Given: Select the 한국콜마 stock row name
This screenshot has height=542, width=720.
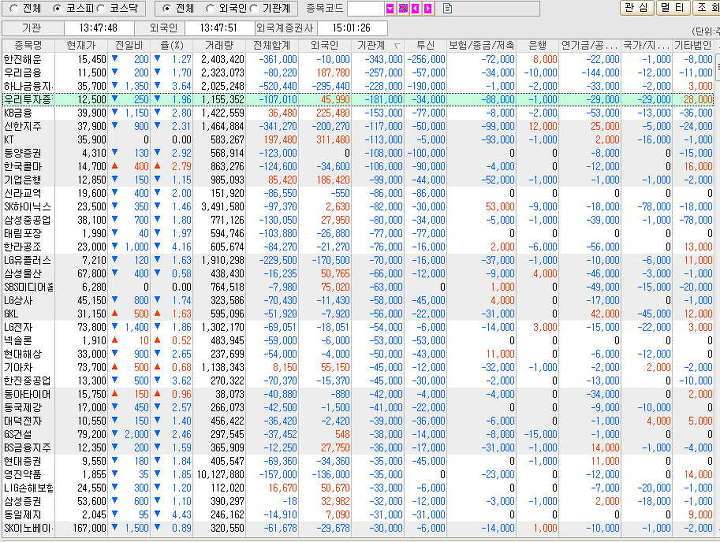Looking at the screenshot, I should click(x=22, y=166).
